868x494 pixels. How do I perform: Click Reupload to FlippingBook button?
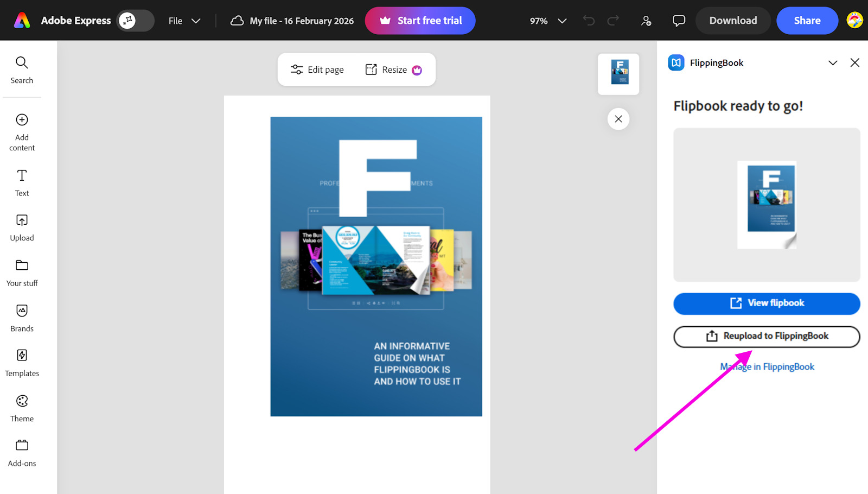point(767,337)
